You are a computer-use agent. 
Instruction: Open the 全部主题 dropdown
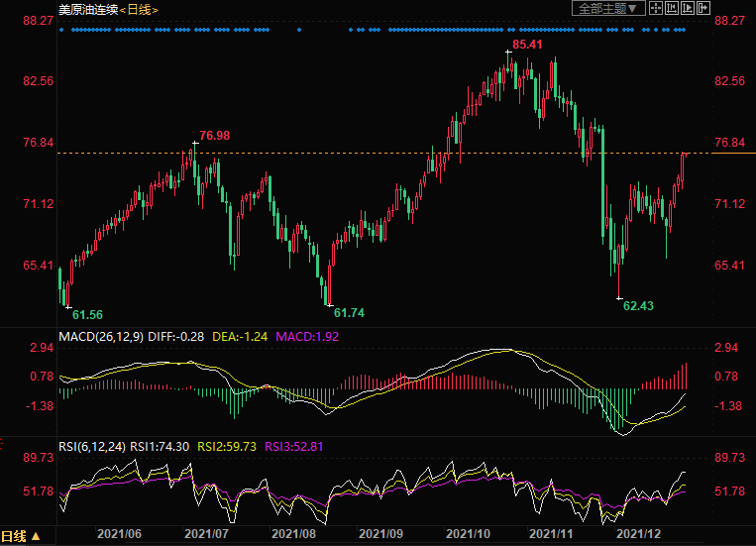(x=608, y=9)
